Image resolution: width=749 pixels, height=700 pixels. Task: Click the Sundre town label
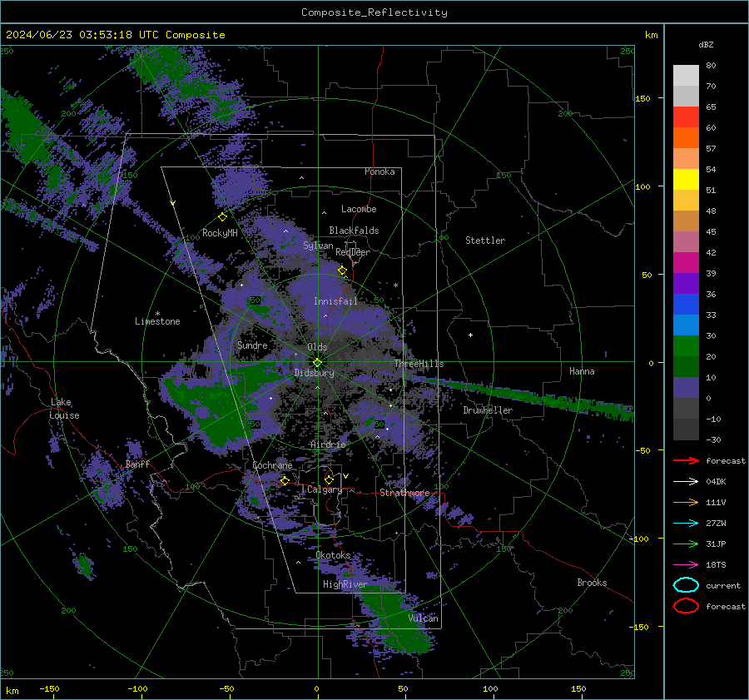click(252, 345)
